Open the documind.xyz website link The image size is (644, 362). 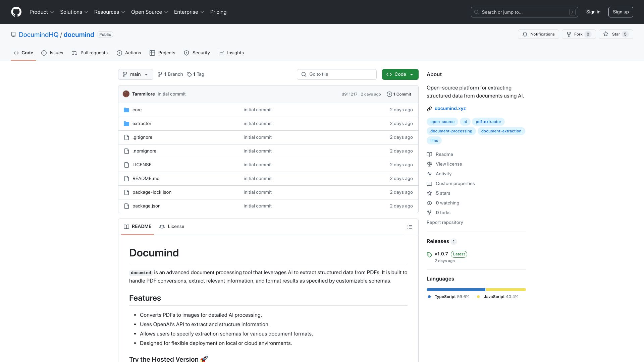(450, 109)
